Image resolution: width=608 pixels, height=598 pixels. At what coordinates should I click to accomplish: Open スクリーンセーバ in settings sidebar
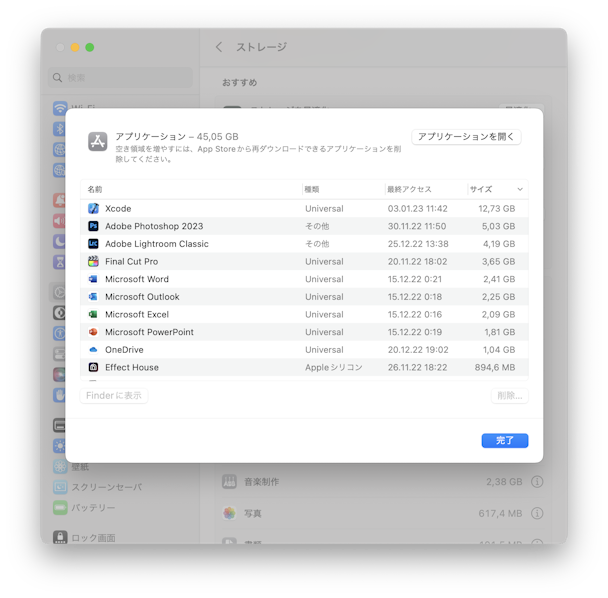point(107,487)
